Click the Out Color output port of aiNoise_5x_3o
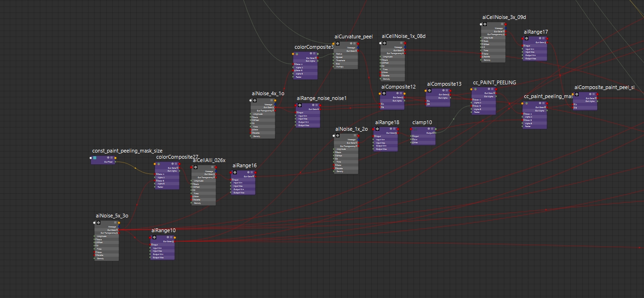 point(119,230)
